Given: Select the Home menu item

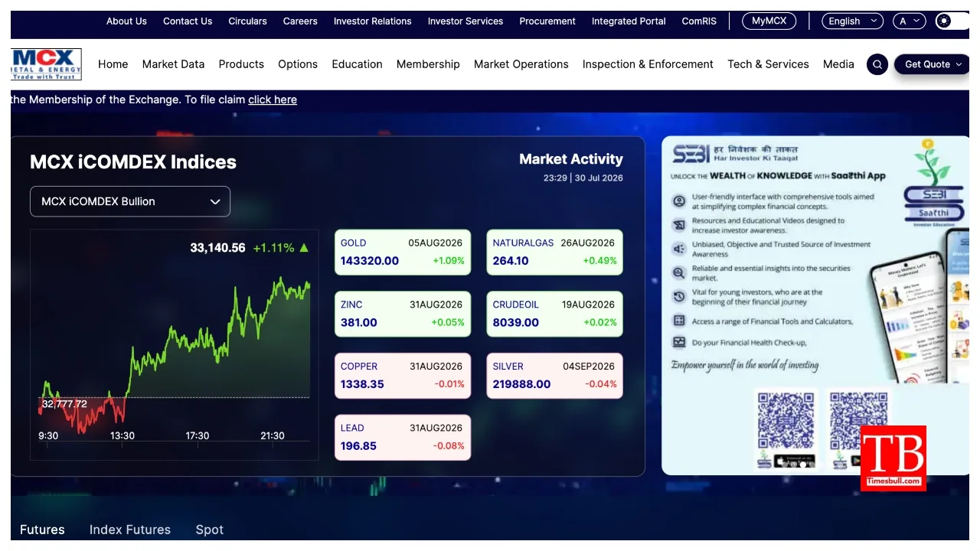Looking at the screenshot, I should (x=113, y=64).
